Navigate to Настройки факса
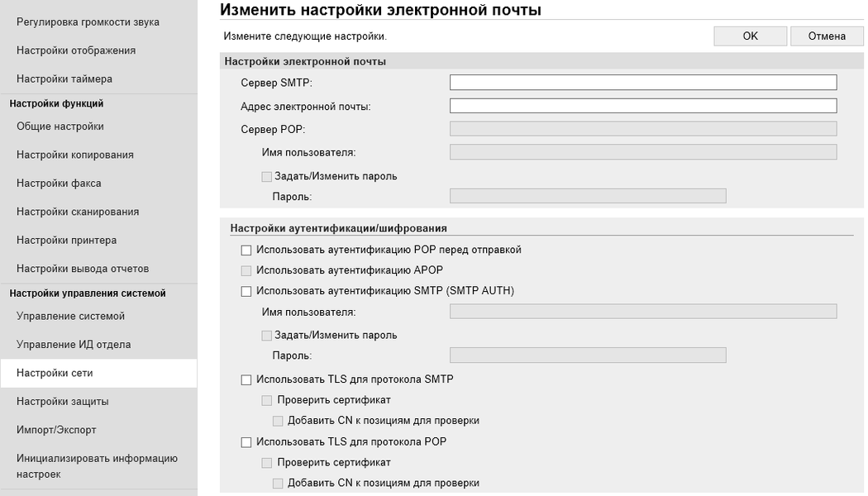Viewport: 868px width, 496px height. 59,184
